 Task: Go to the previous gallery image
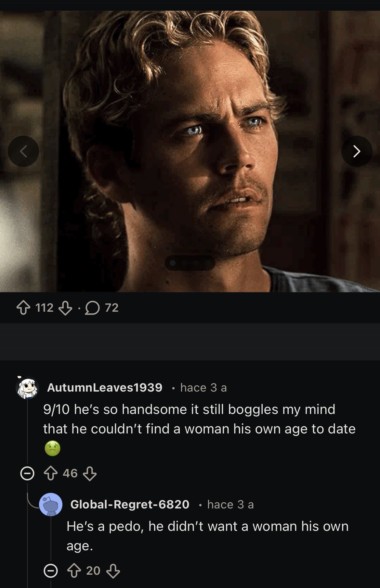pyautogui.click(x=23, y=151)
